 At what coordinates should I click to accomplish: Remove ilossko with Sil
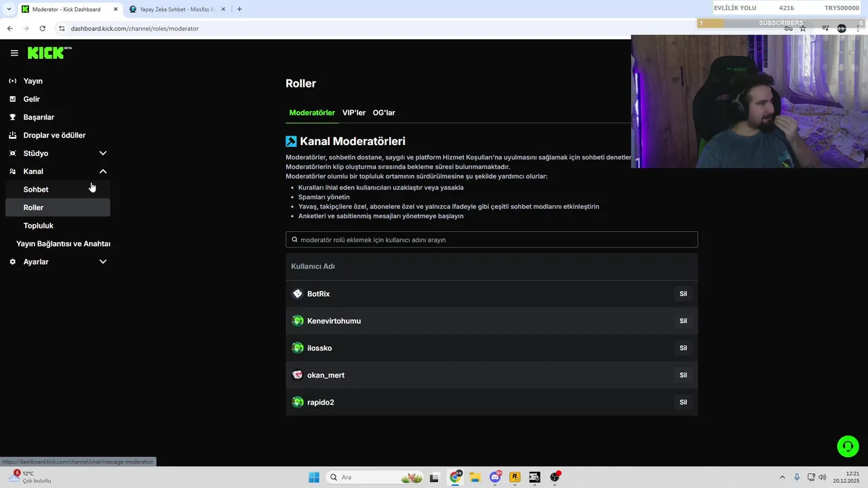[683, 348]
